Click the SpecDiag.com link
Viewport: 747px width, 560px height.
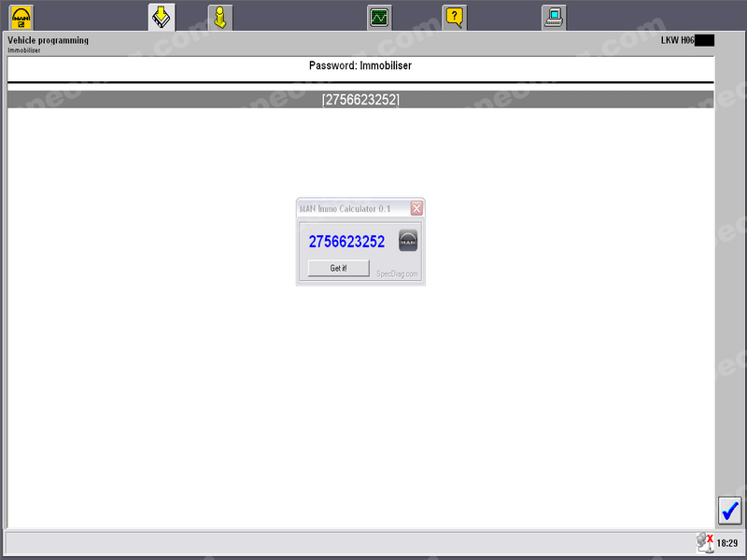[x=397, y=273]
